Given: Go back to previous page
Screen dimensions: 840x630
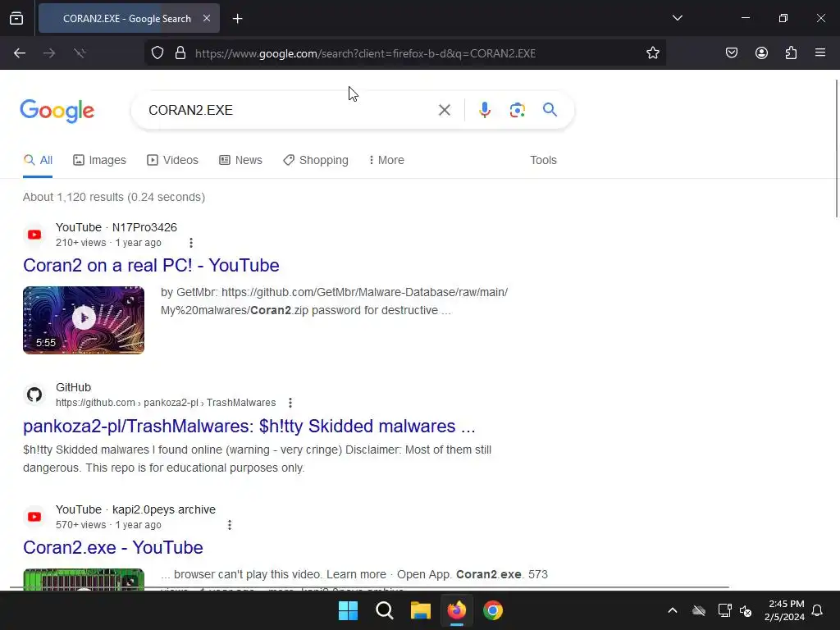Looking at the screenshot, I should pos(20,53).
